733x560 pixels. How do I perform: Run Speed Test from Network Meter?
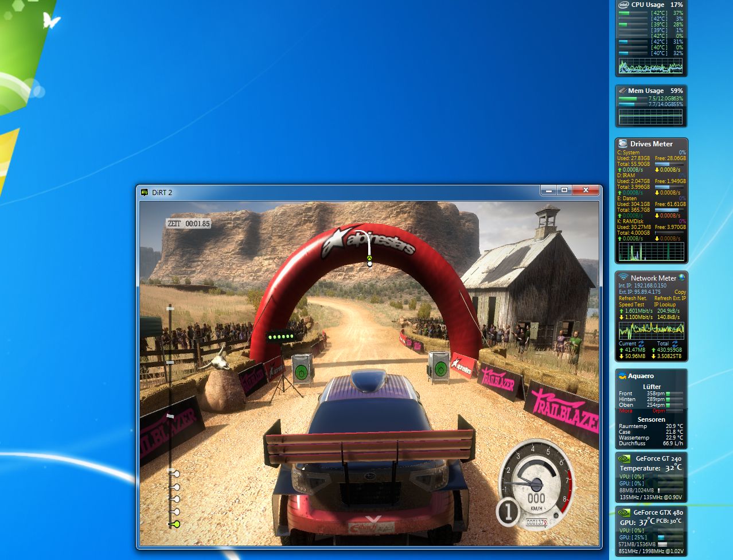(x=631, y=305)
